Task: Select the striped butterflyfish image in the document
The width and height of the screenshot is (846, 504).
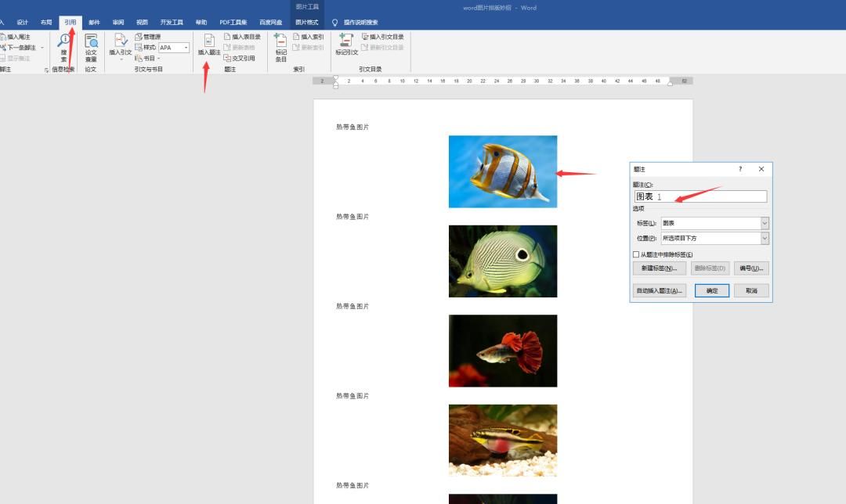Action: 502,171
